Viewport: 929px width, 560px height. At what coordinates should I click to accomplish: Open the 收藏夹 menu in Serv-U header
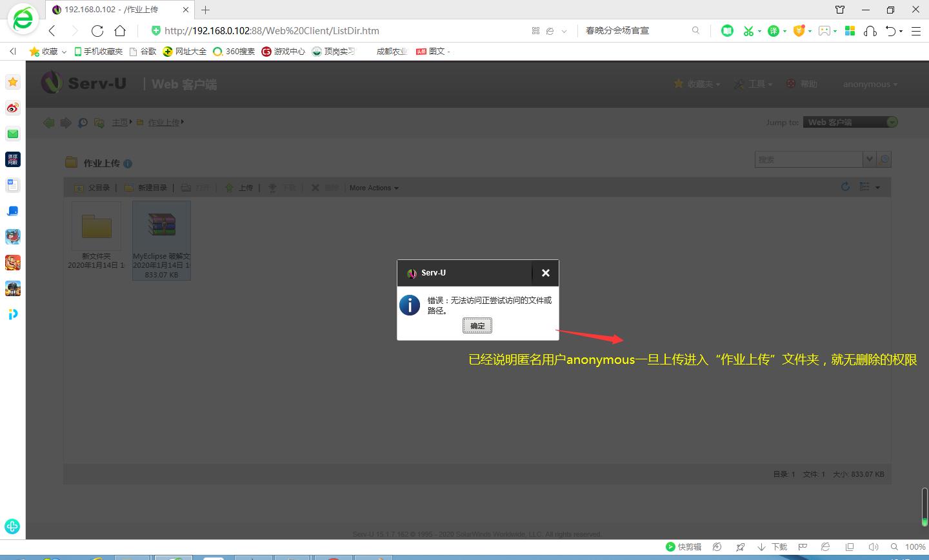(x=697, y=84)
